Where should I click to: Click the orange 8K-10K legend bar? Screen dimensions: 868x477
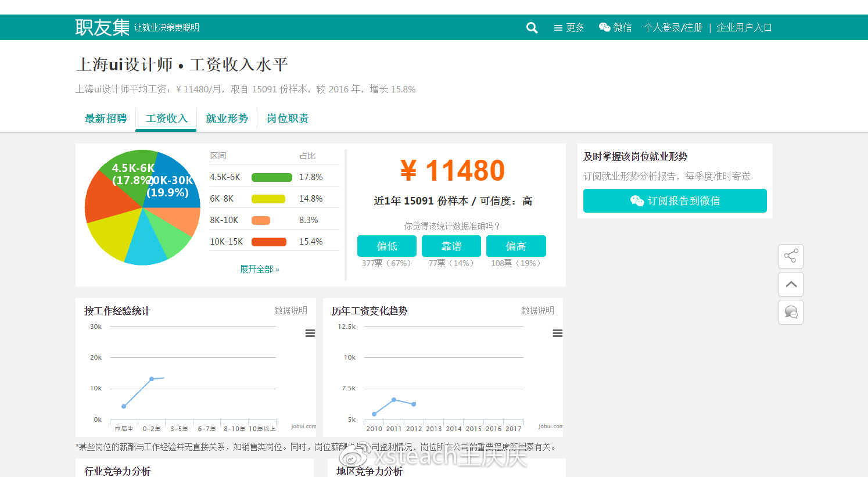pyautogui.click(x=261, y=220)
